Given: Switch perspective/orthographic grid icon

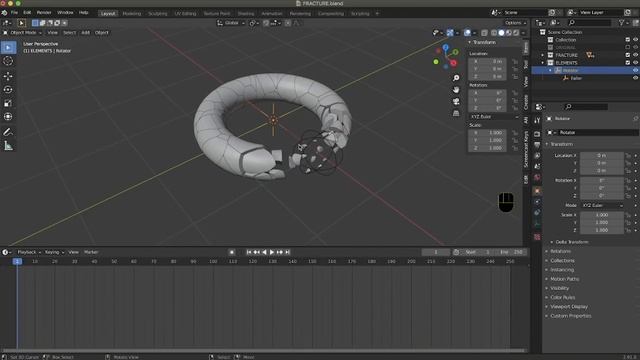Looking at the screenshot, I should tap(456, 113).
